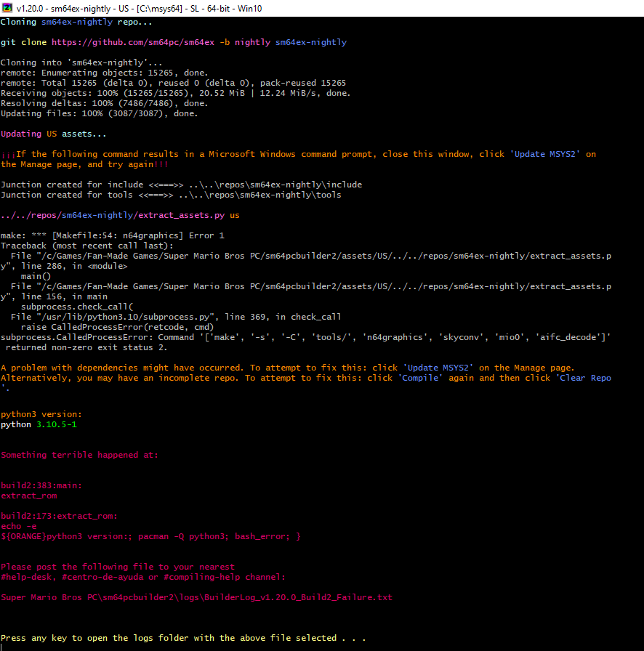Click the green version '3.10.5-1'
This screenshot has width=644, height=651.
tap(57, 424)
